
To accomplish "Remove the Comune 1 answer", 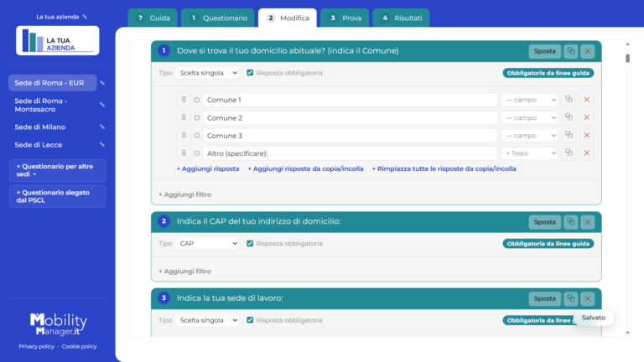I will pyautogui.click(x=586, y=100).
